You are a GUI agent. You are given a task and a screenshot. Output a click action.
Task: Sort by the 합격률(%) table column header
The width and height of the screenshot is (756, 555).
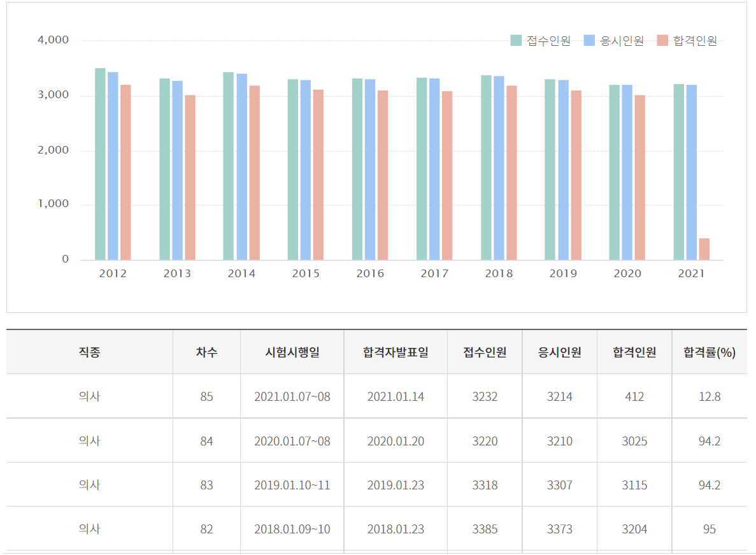click(x=710, y=352)
